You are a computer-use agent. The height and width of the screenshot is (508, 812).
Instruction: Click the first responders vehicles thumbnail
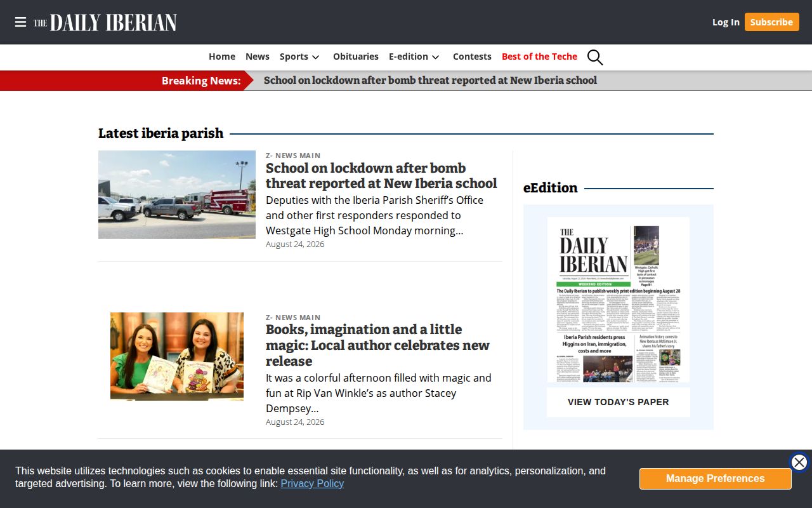point(177,194)
